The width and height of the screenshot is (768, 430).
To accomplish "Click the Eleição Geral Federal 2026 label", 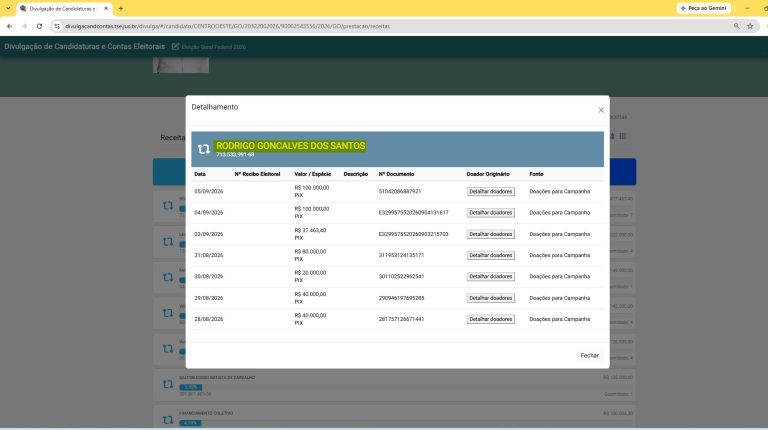I will coord(214,47).
